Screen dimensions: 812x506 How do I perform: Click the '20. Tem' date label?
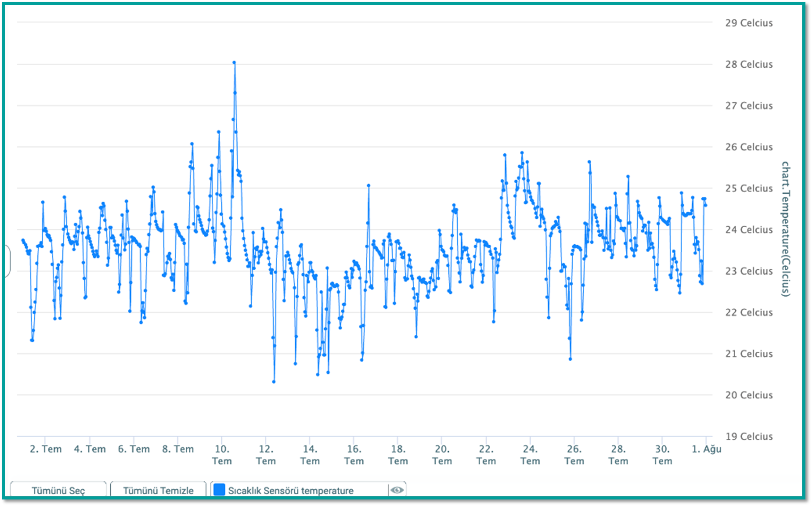tap(442, 455)
